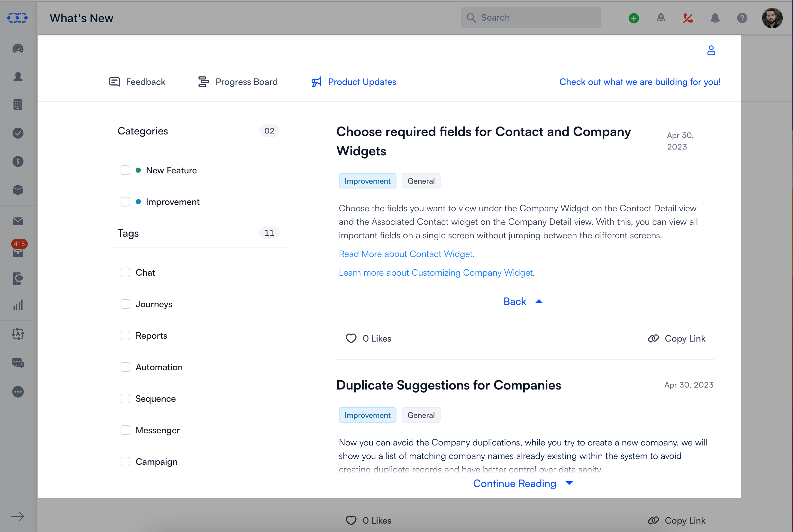Screen dimensions: 793x532
Task: Toggle the Journeys tag checkbox
Action: [125, 304]
